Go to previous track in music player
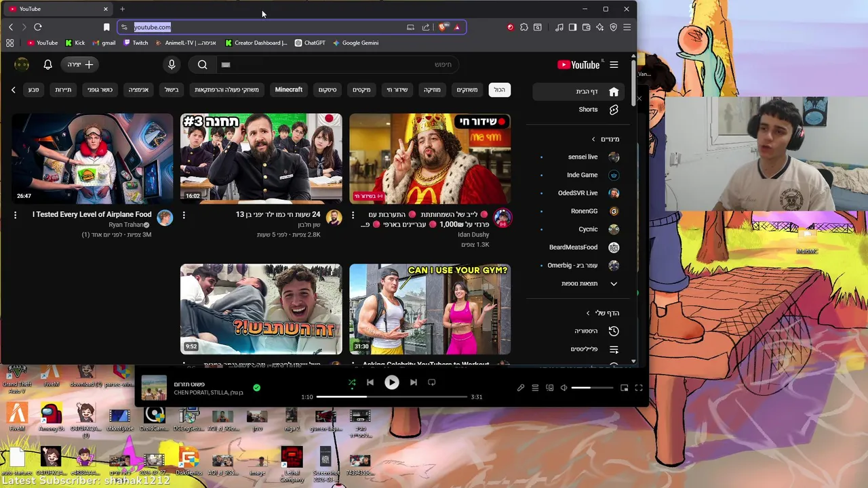 click(370, 382)
